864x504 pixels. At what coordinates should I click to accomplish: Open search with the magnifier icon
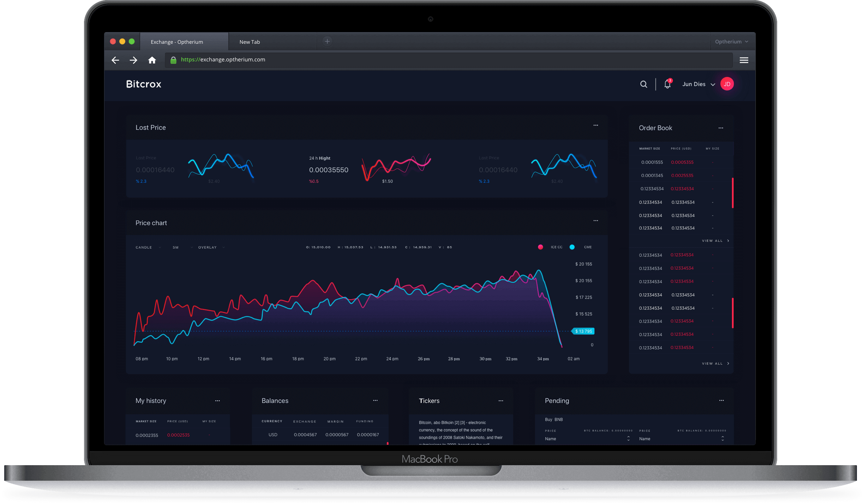(x=644, y=84)
